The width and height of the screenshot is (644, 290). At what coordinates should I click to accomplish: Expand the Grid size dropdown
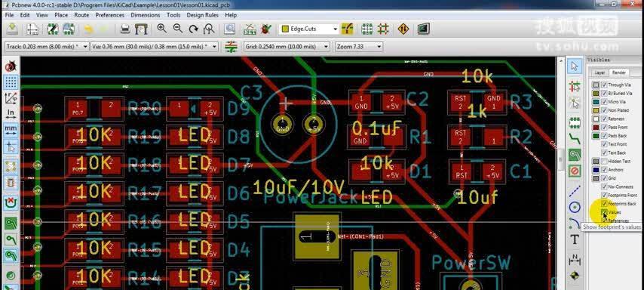click(287, 47)
